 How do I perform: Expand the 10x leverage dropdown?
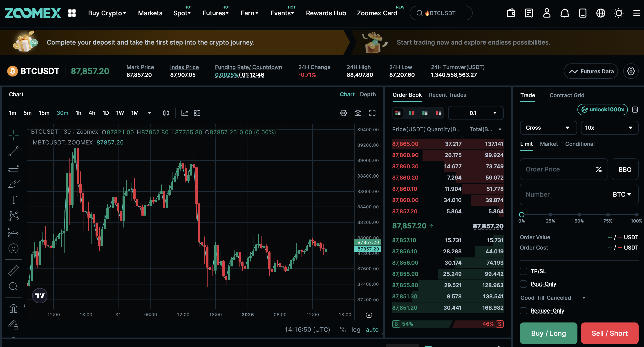tap(609, 128)
